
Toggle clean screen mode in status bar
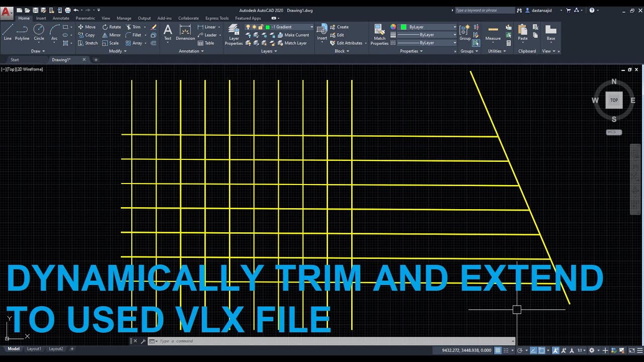click(631, 350)
